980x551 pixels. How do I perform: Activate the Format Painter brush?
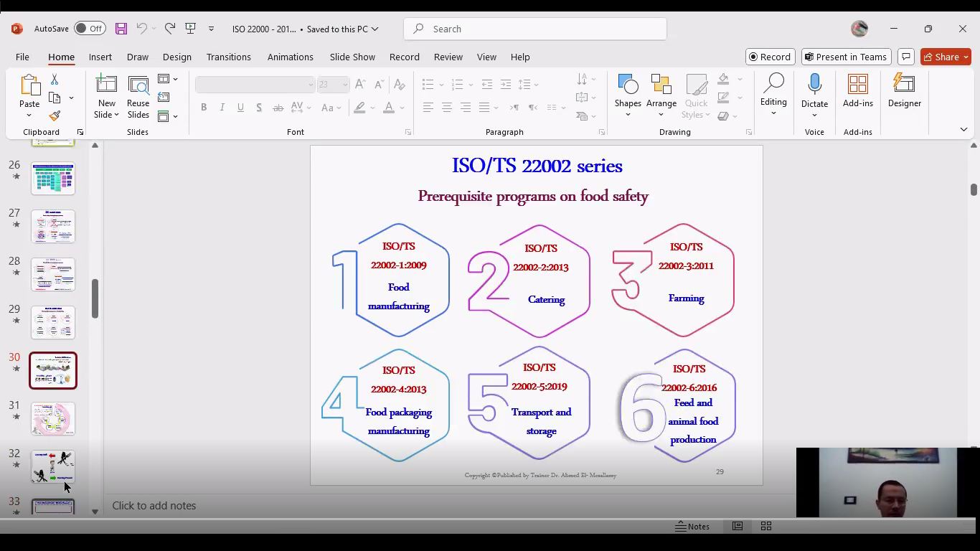click(x=55, y=116)
